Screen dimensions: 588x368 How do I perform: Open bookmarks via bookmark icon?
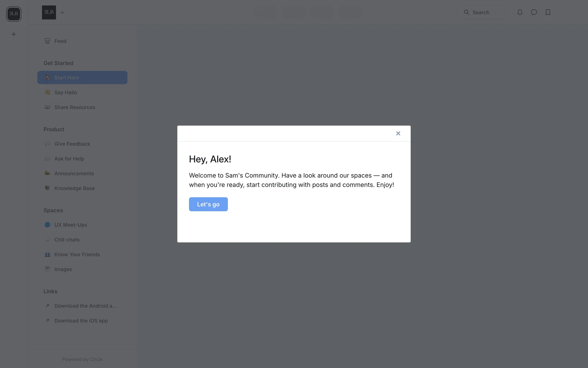coord(548,12)
